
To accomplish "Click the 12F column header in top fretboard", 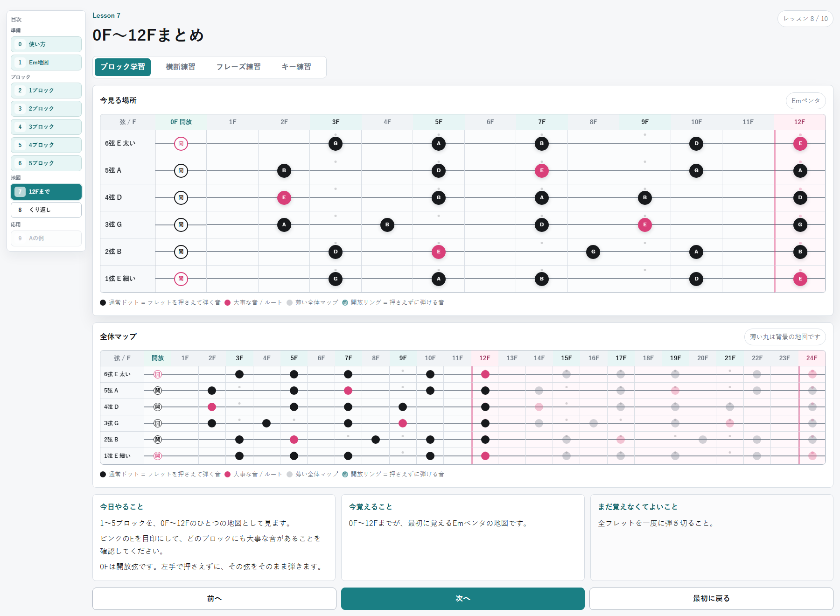I will coord(800,122).
